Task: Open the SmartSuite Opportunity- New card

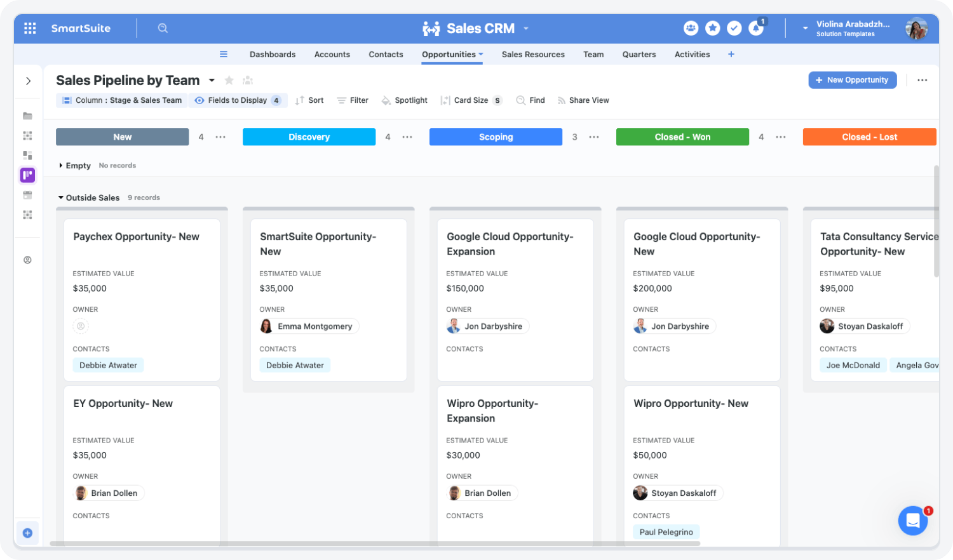Action: pyautogui.click(x=328, y=300)
